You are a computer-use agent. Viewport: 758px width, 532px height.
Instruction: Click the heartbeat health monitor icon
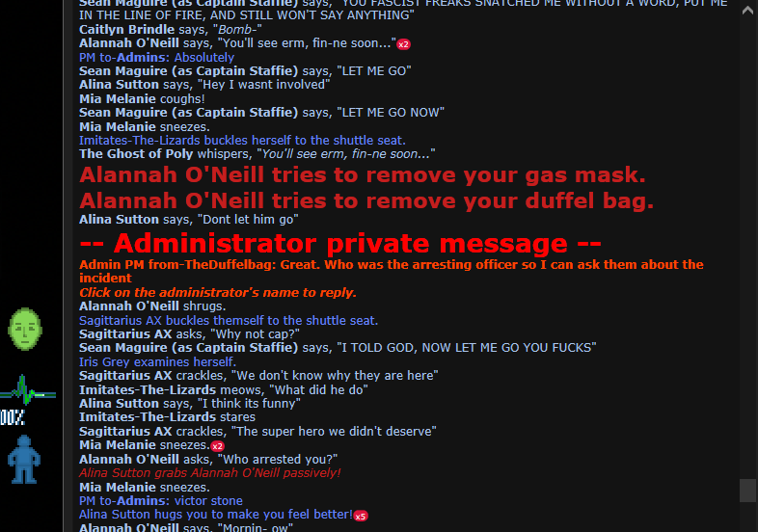28,390
